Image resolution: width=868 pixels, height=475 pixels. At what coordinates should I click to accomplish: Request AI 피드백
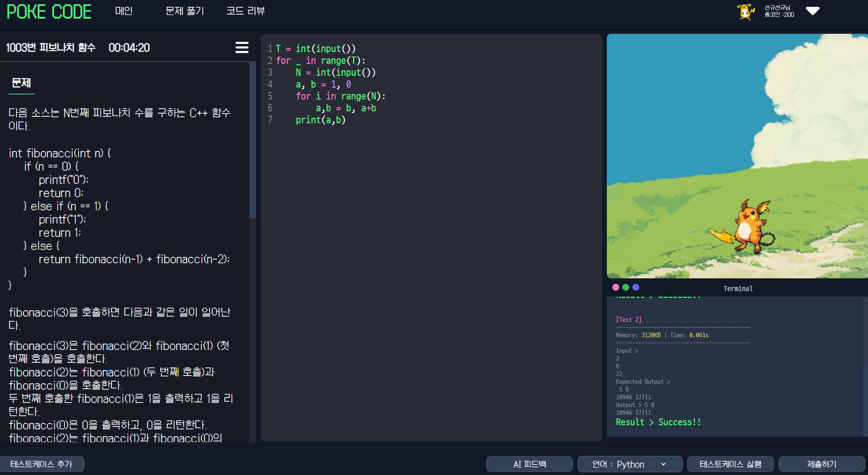[x=530, y=464]
